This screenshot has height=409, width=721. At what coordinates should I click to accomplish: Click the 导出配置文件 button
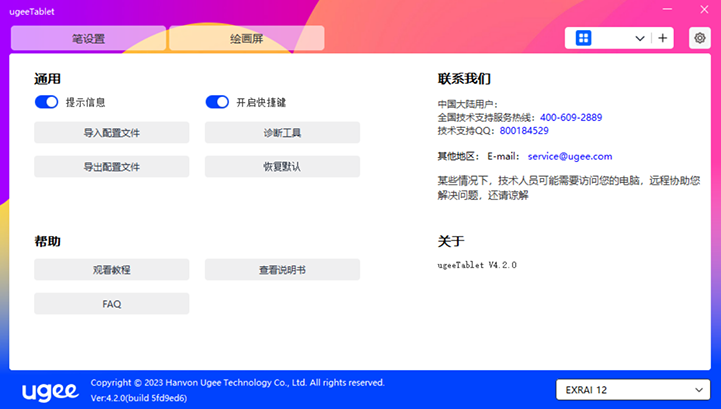[x=112, y=167]
